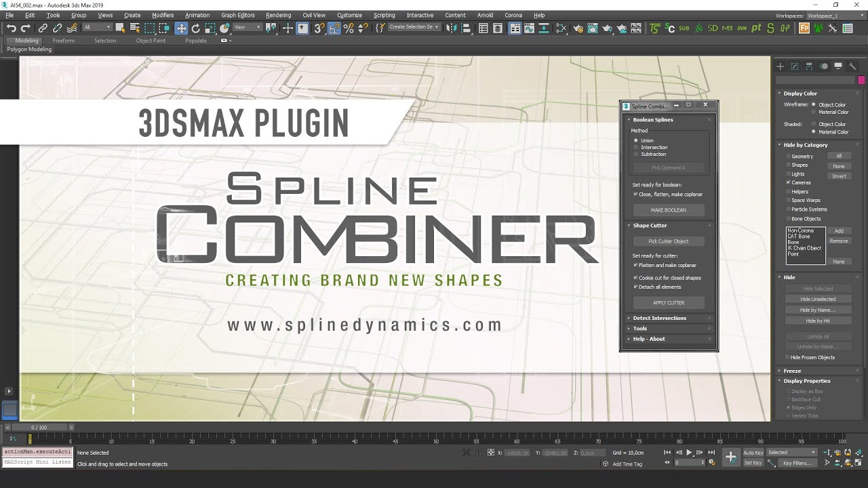Open the Align tool icon

(467, 28)
